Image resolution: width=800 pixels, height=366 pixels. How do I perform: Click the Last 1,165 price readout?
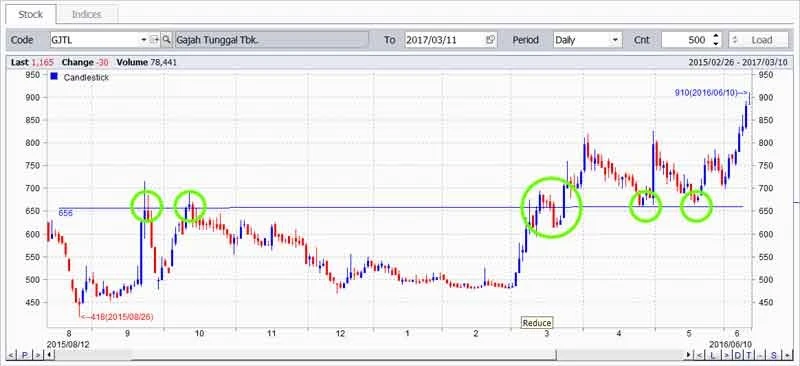click(x=32, y=62)
